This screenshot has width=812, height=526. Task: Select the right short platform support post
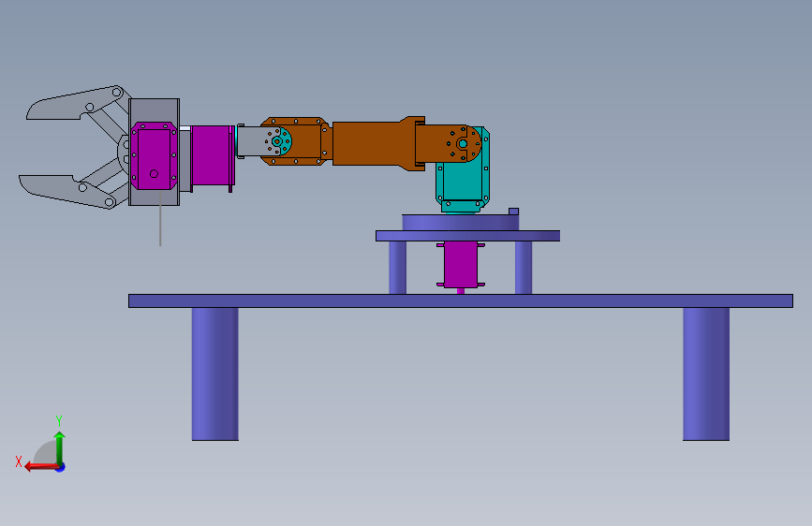(523, 268)
